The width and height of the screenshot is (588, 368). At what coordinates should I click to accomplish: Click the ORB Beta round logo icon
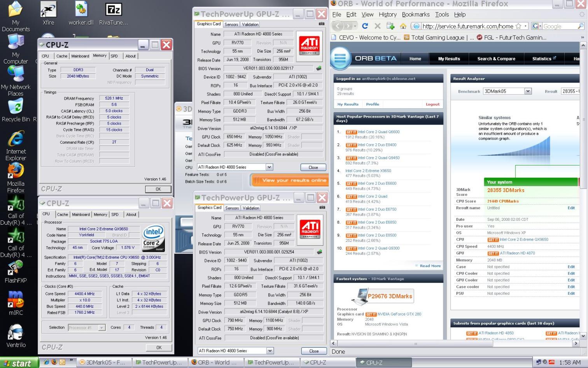(x=340, y=58)
